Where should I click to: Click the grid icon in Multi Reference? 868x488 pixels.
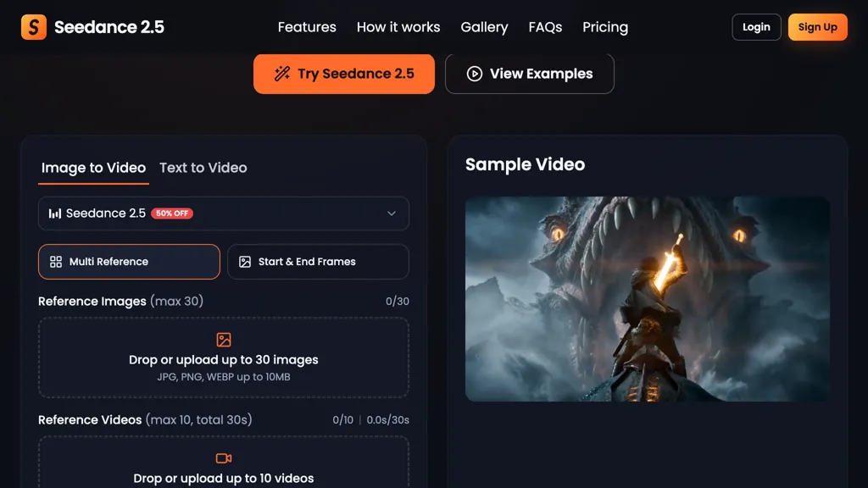point(56,262)
